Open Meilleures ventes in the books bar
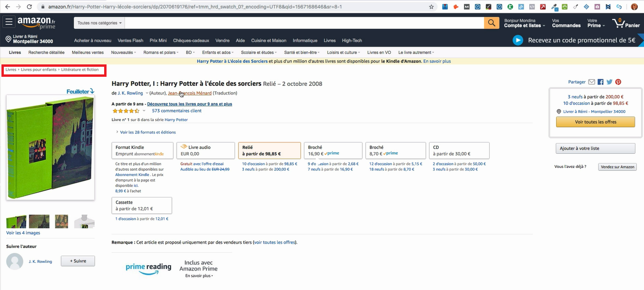This screenshot has height=290, width=644. tap(87, 52)
